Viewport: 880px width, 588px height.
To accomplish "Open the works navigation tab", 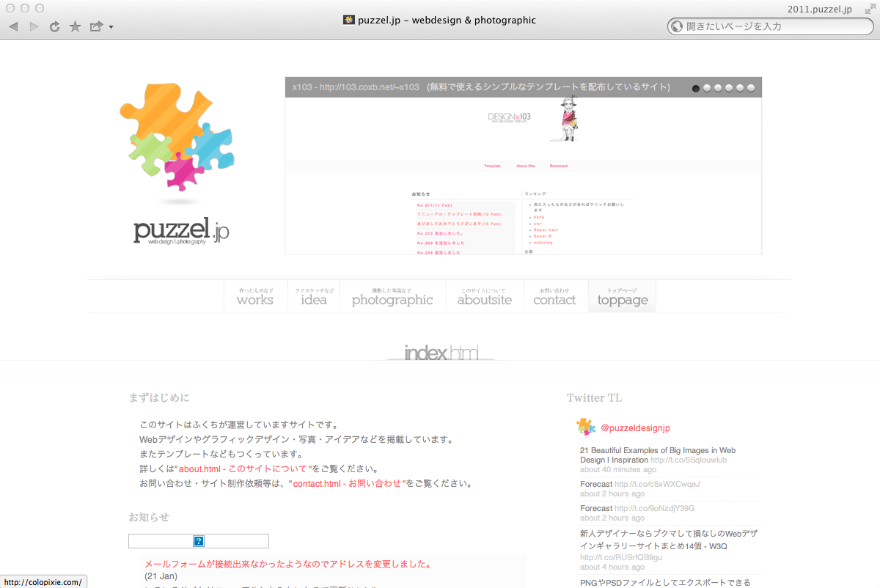I will pos(254,296).
